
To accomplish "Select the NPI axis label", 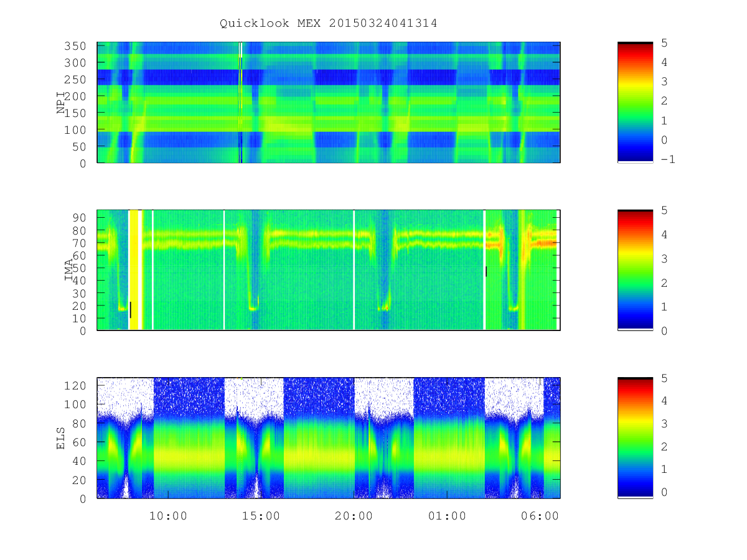I will pyautogui.click(x=61, y=103).
